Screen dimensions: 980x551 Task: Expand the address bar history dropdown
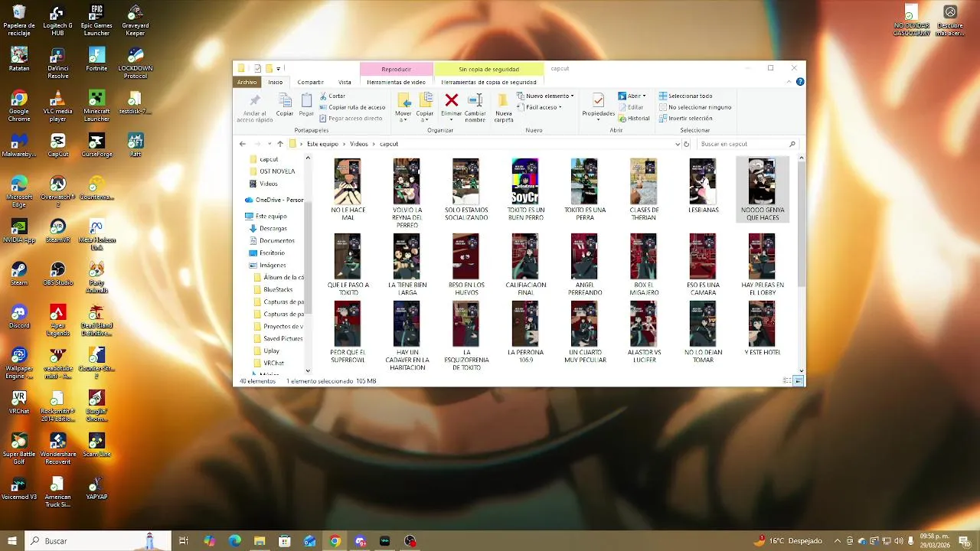coord(678,144)
